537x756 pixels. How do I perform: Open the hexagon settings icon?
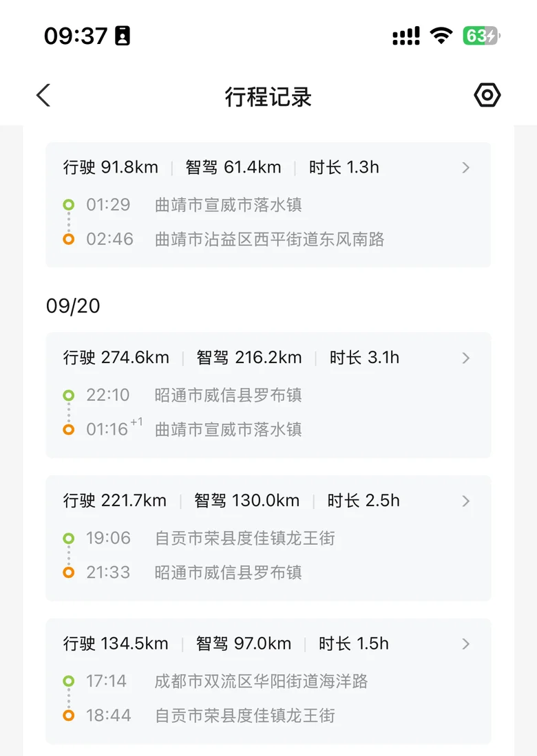(x=487, y=95)
